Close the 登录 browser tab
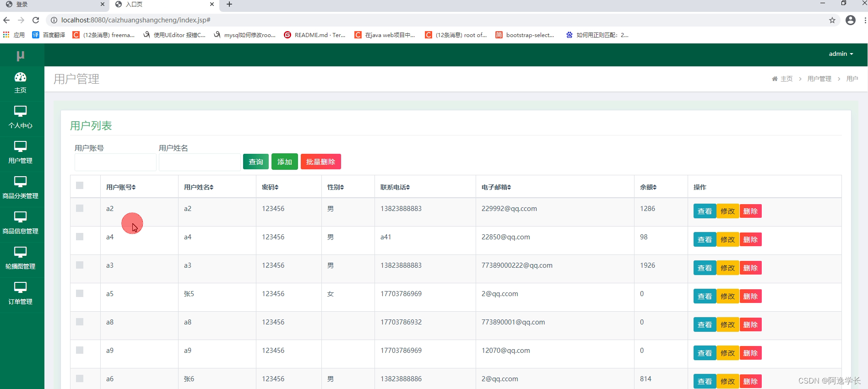The image size is (868, 389). [x=103, y=5]
